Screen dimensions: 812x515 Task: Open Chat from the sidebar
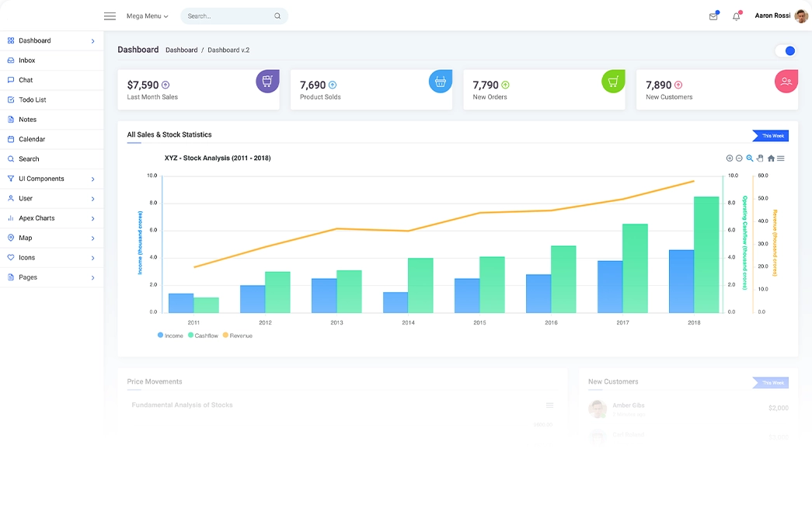click(52, 80)
